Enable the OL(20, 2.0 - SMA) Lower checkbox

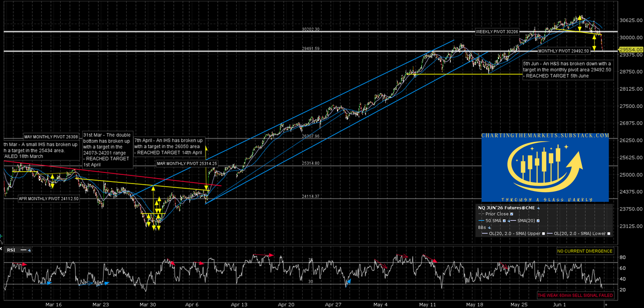[x=608, y=233]
